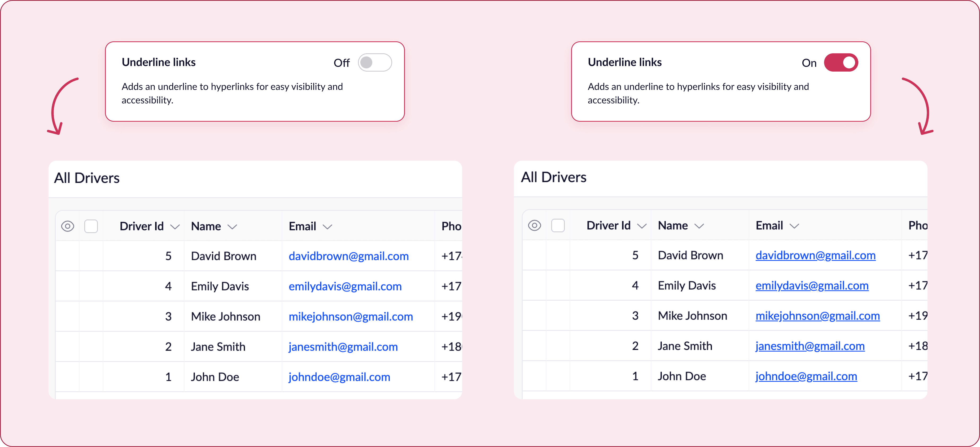The image size is (980, 447).
Task: Open Driver Id dropdown in left table
Action: [175, 227]
